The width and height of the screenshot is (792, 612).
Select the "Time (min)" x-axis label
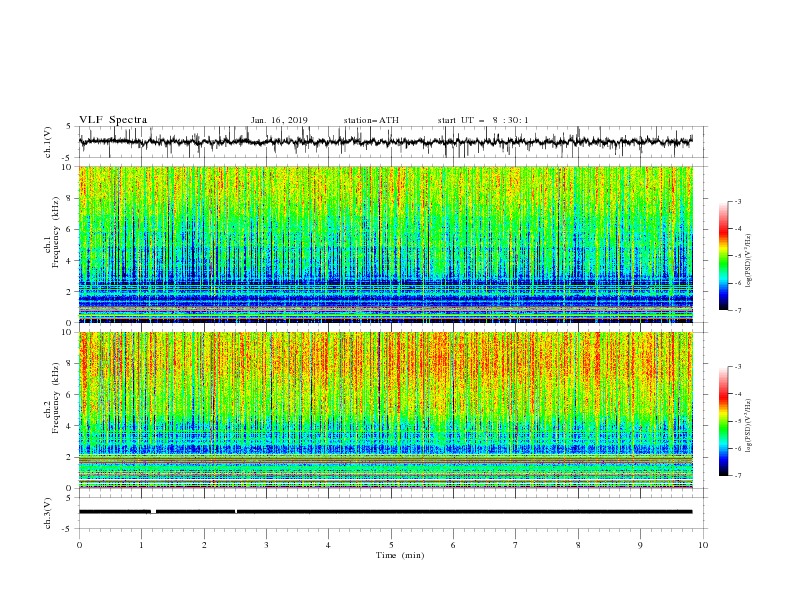point(400,555)
